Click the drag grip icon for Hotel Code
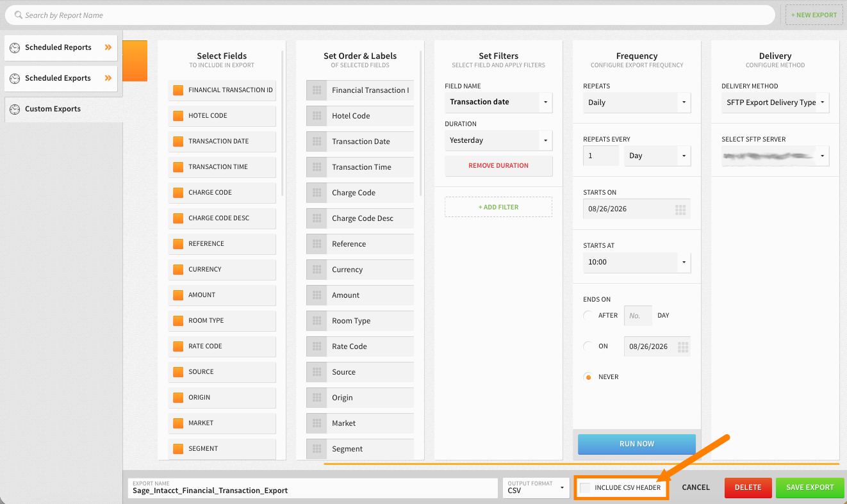The height and width of the screenshot is (504, 847). [316, 116]
